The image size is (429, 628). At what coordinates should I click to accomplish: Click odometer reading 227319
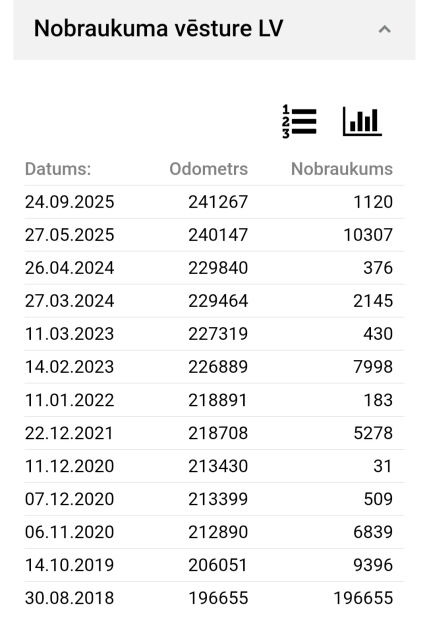pyautogui.click(x=218, y=334)
